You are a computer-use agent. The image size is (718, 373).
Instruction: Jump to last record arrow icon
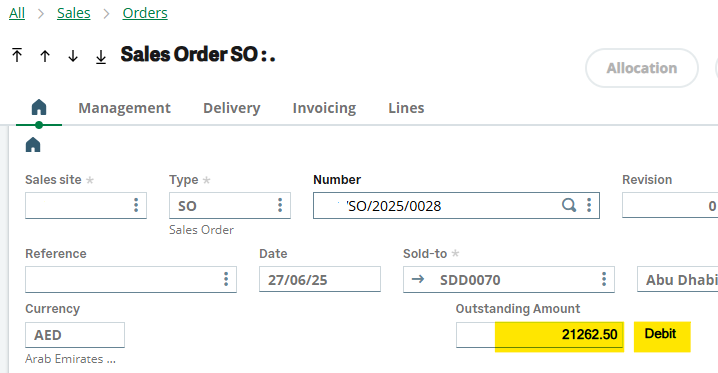click(x=101, y=57)
